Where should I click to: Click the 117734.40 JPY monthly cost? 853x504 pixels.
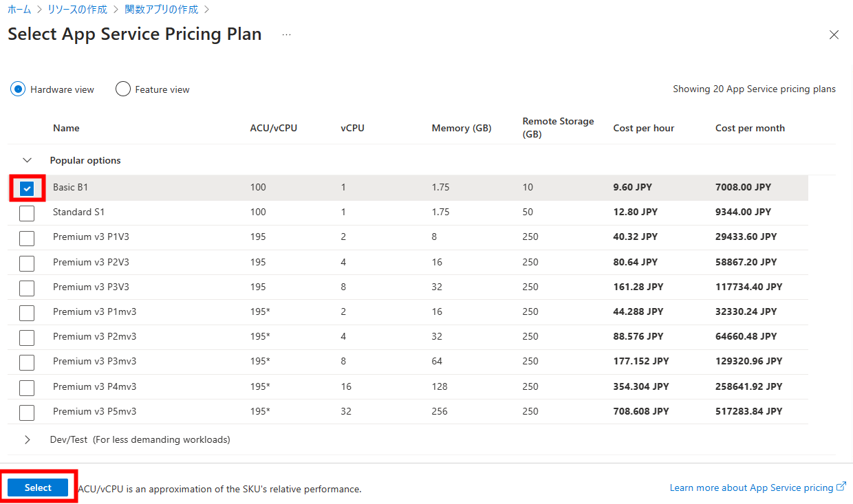[749, 287]
